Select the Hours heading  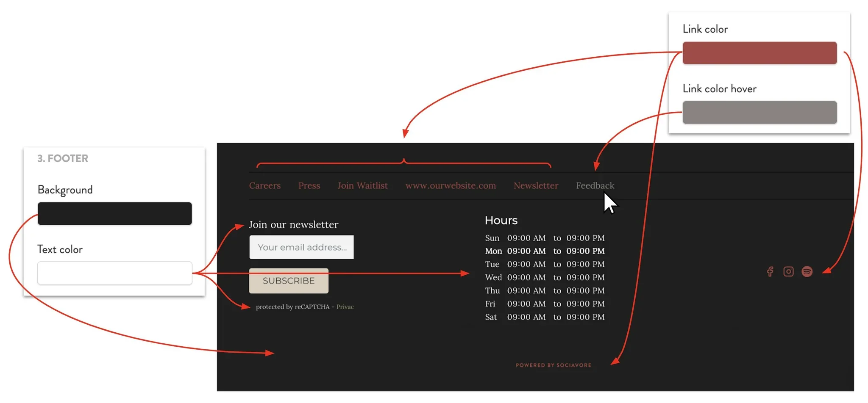[501, 220]
